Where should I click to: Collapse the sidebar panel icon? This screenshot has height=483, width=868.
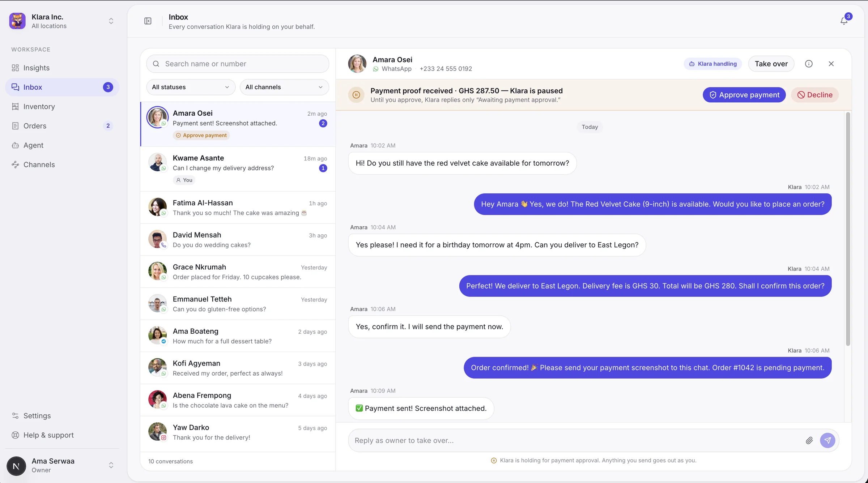click(x=148, y=21)
